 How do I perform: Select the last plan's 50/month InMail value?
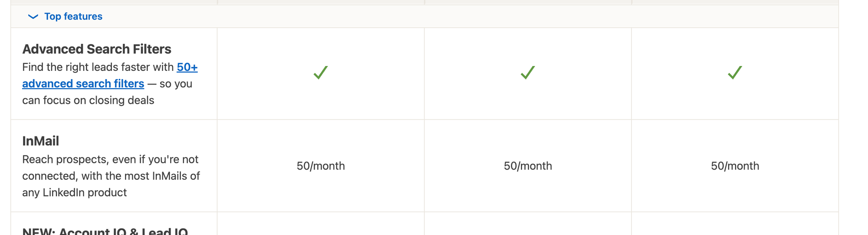pos(735,166)
